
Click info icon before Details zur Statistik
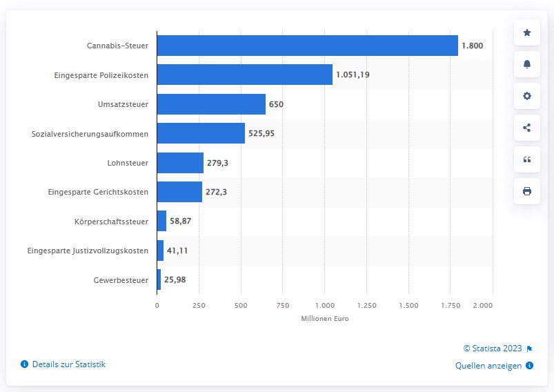24,364
